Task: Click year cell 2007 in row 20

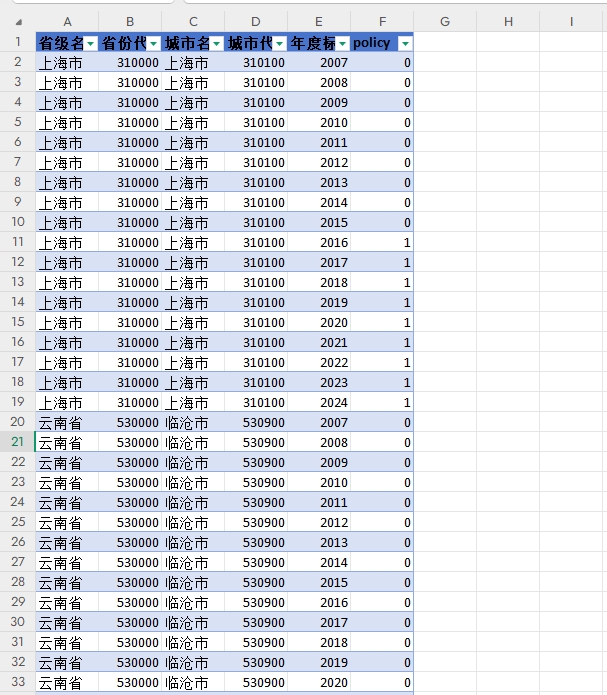Action: [319, 422]
